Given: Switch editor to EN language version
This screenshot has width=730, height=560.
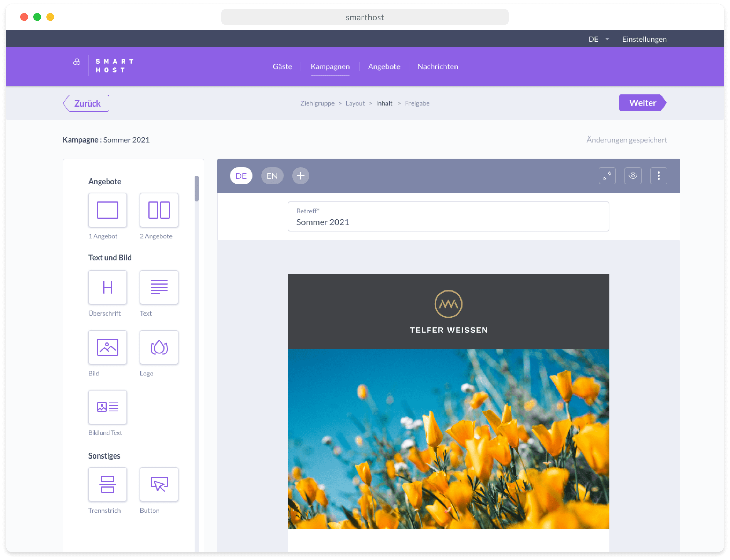Looking at the screenshot, I should click(x=272, y=176).
